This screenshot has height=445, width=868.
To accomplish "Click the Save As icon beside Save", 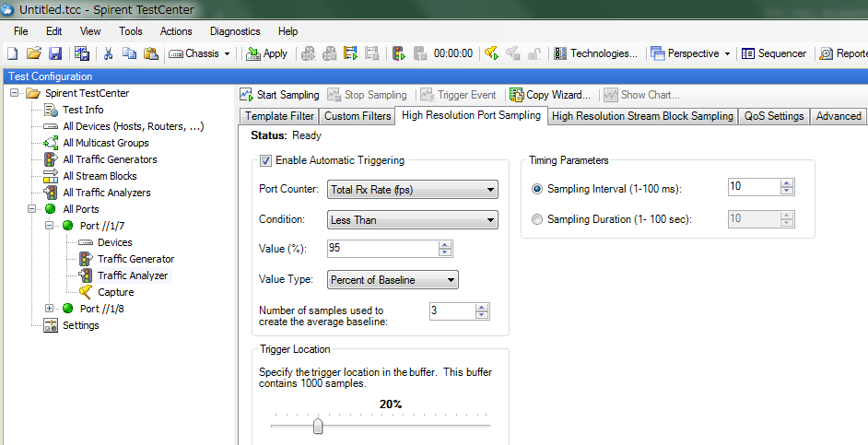I will [x=82, y=53].
